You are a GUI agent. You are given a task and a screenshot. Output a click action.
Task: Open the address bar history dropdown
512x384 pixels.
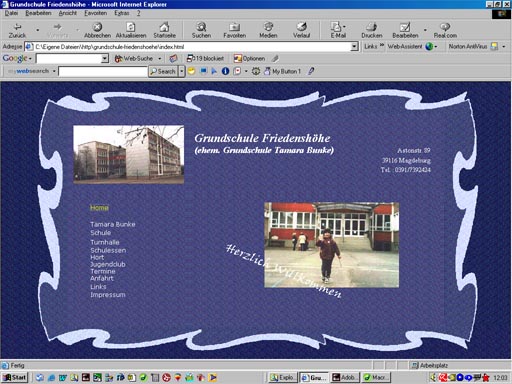354,46
